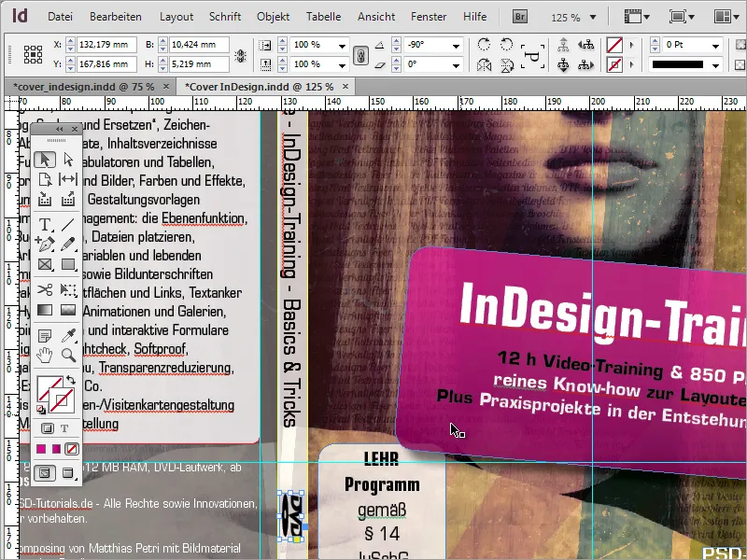747x560 pixels.
Task: Select the Hand tool
Action: coord(45,355)
